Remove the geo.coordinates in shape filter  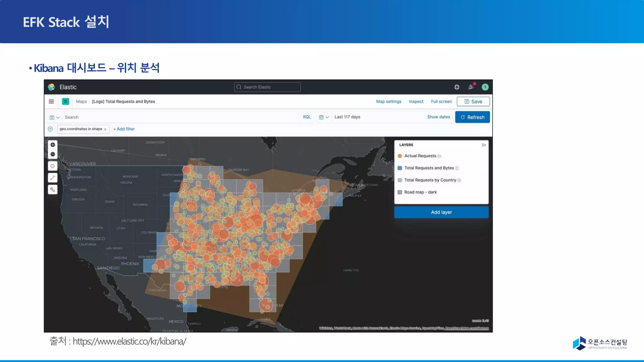[105, 129]
